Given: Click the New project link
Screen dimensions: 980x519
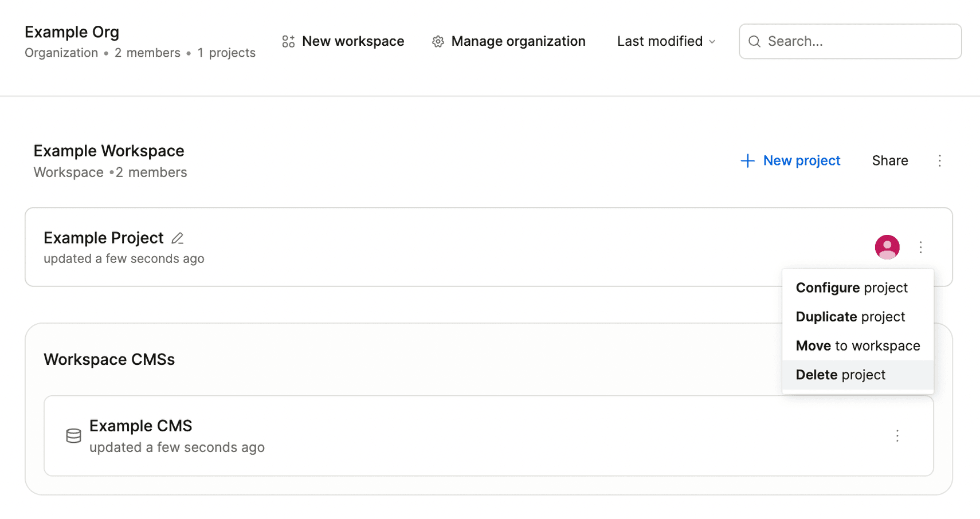Looking at the screenshot, I should [801, 161].
